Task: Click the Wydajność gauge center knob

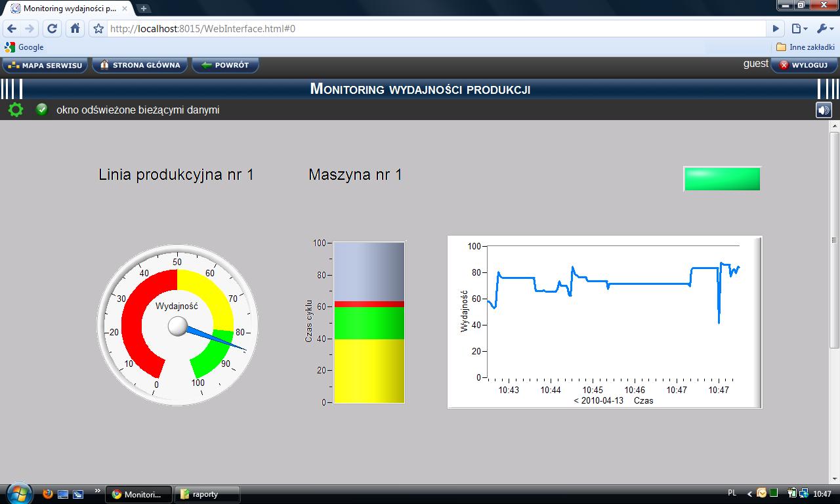Action: pos(178,326)
